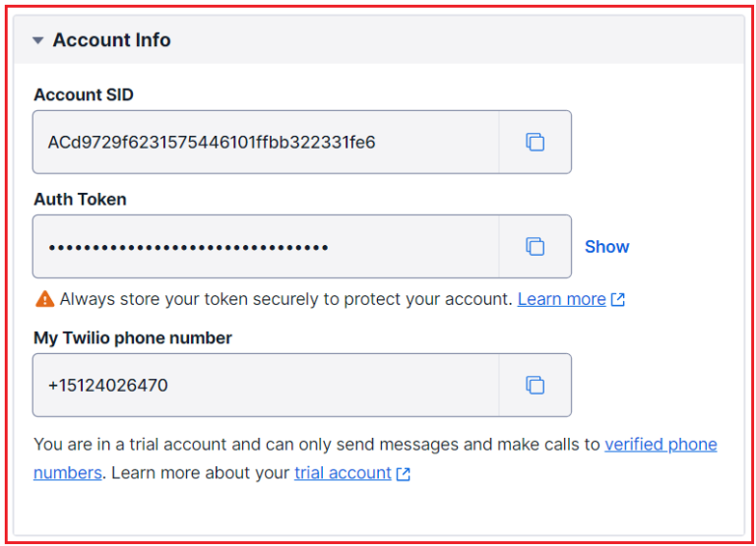Select the +15124026470 phone number field
756x546 pixels.
coord(266,385)
